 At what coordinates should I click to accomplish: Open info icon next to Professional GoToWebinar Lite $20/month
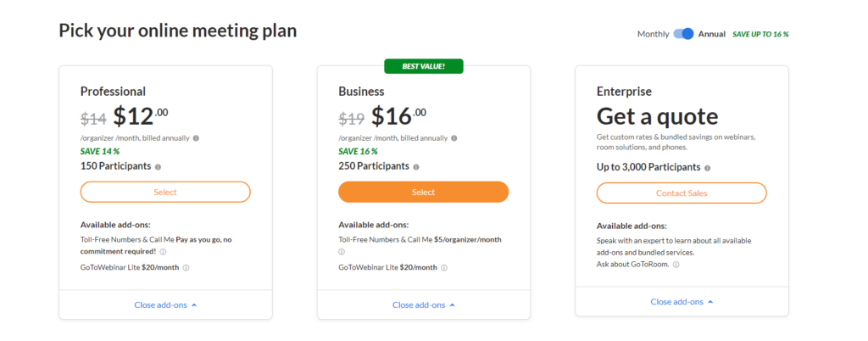coord(186,267)
